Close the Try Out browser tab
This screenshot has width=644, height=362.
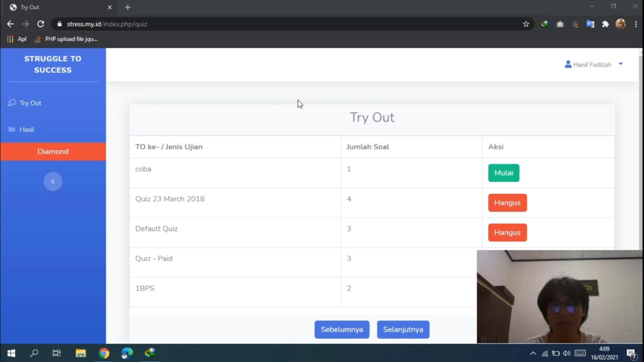coord(110,8)
